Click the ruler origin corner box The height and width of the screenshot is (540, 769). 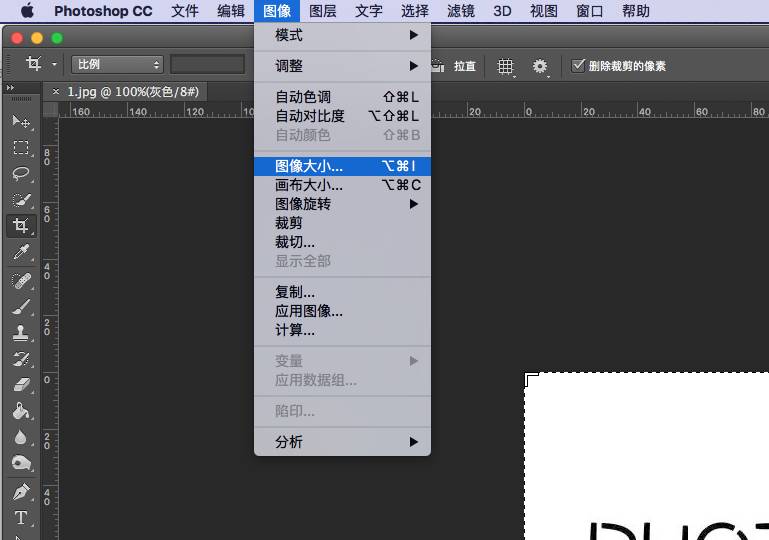[x=51, y=109]
